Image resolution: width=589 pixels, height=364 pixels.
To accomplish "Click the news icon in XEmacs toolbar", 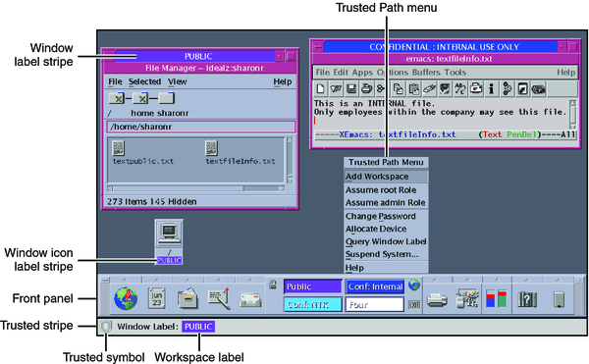I will point(538,89).
